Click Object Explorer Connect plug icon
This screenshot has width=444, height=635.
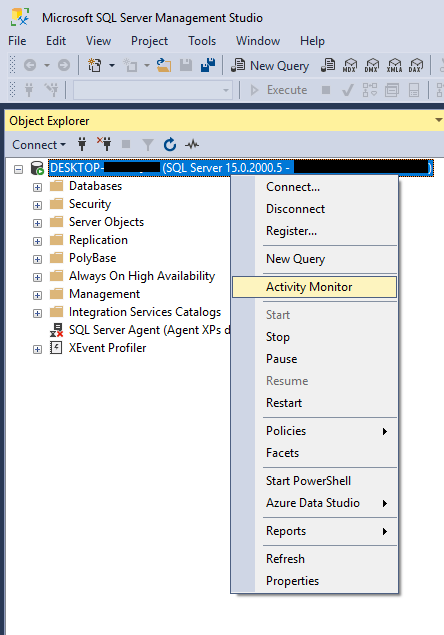[82, 144]
